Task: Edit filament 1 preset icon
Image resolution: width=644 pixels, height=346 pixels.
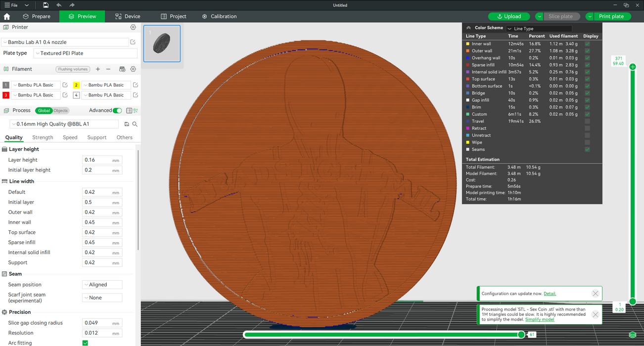Action: [65, 85]
